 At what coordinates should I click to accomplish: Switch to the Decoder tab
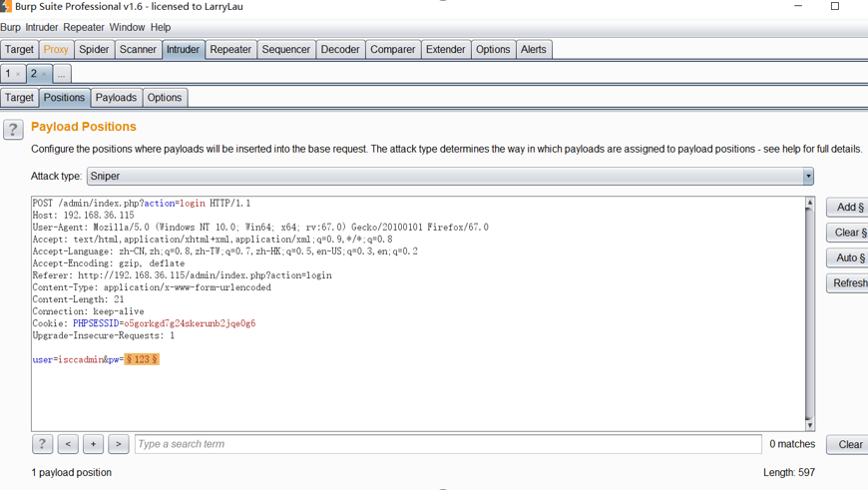click(340, 49)
